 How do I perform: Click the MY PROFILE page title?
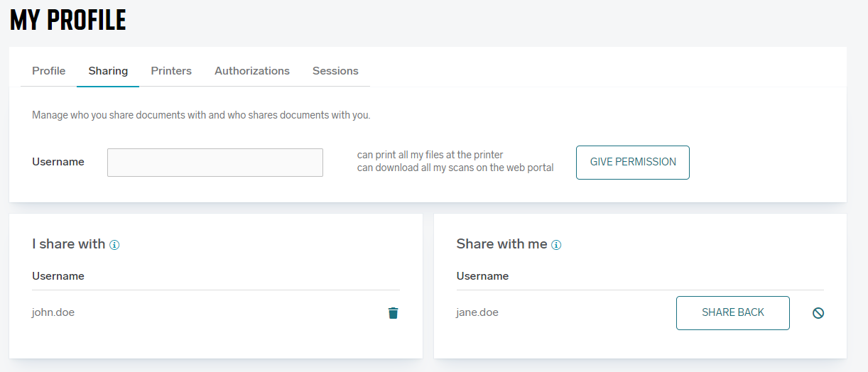point(68,20)
